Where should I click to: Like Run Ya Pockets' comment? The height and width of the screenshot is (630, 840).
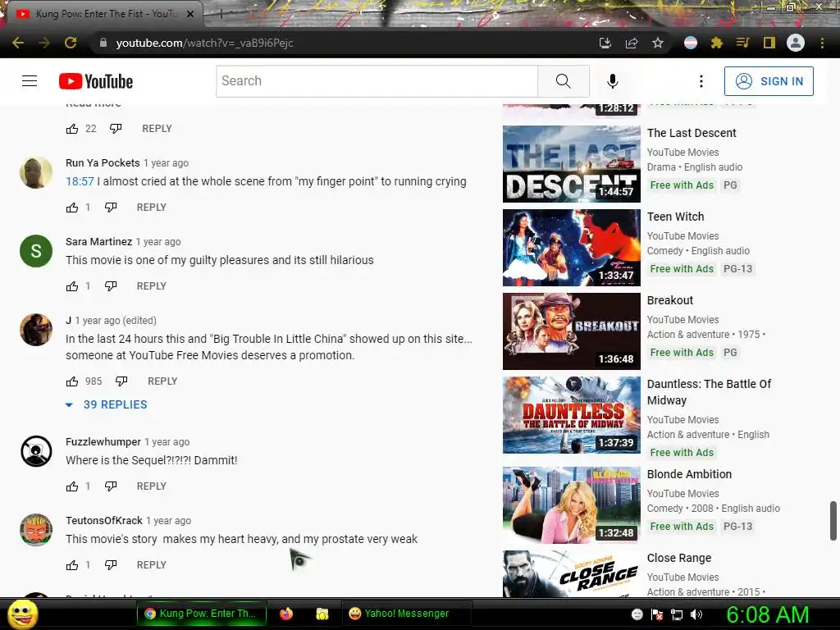72,208
